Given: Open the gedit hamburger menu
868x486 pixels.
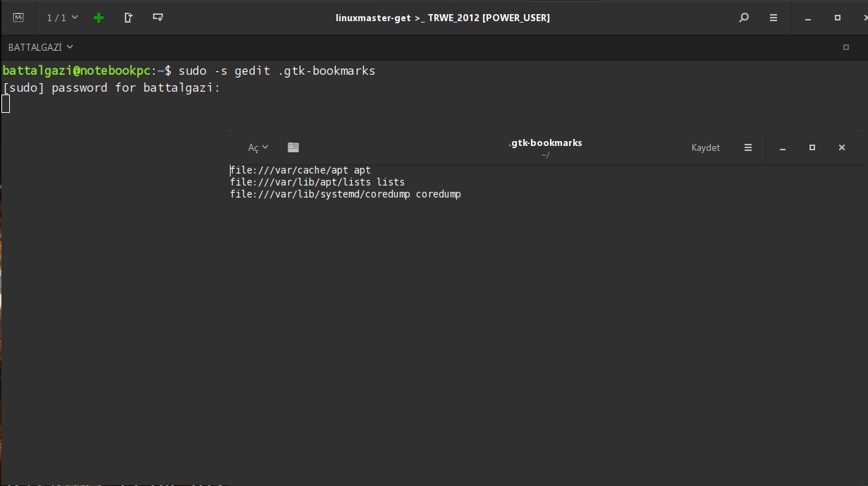Looking at the screenshot, I should click(748, 147).
